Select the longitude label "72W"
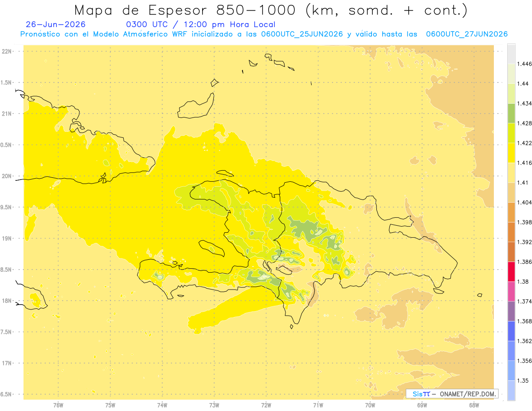The height and width of the screenshot is (411, 532). coord(266,405)
